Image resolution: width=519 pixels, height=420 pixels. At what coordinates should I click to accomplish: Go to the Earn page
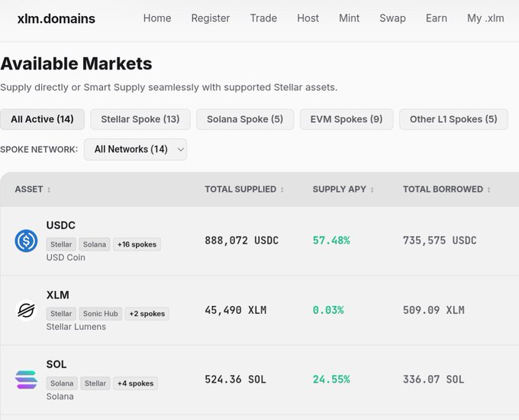tap(437, 18)
